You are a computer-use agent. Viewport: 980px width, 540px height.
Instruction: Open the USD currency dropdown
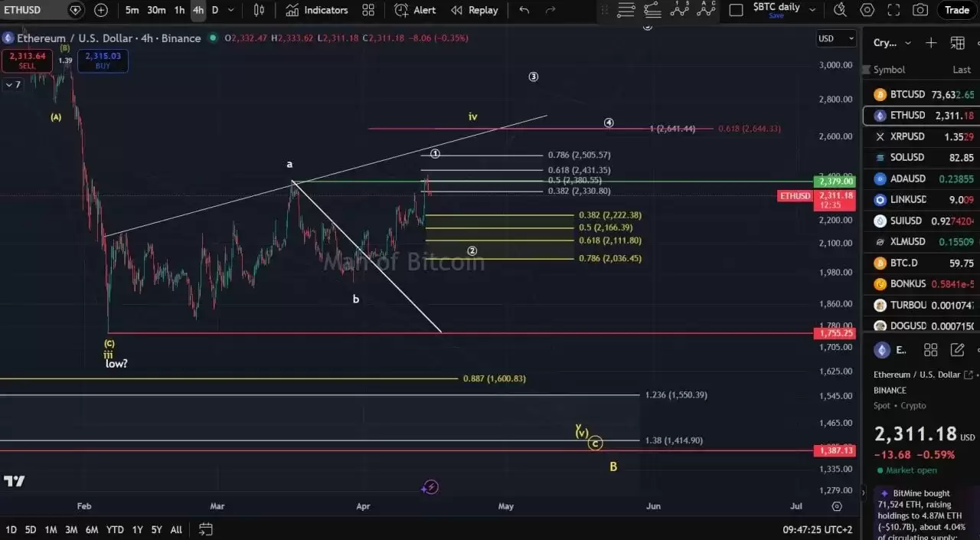point(835,38)
